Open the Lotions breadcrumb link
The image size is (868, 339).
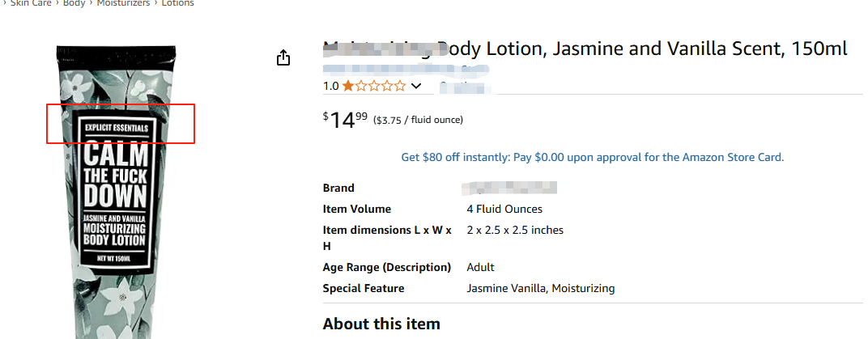[178, 3]
